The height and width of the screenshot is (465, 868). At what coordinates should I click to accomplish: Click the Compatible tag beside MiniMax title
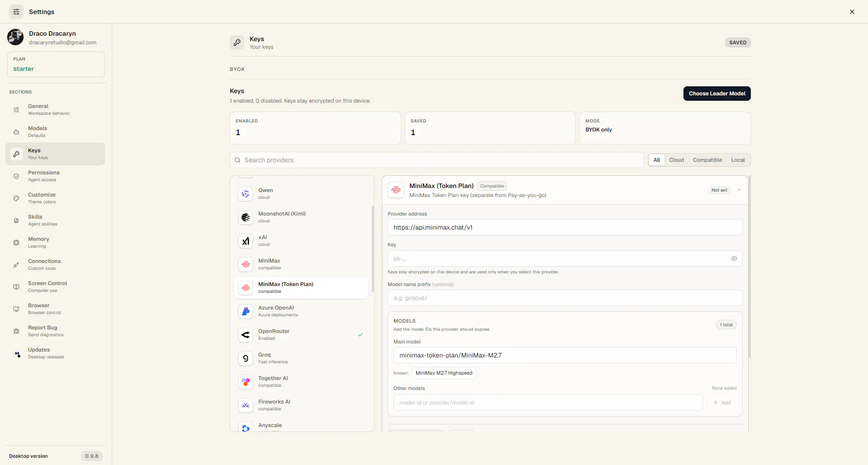tap(492, 186)
